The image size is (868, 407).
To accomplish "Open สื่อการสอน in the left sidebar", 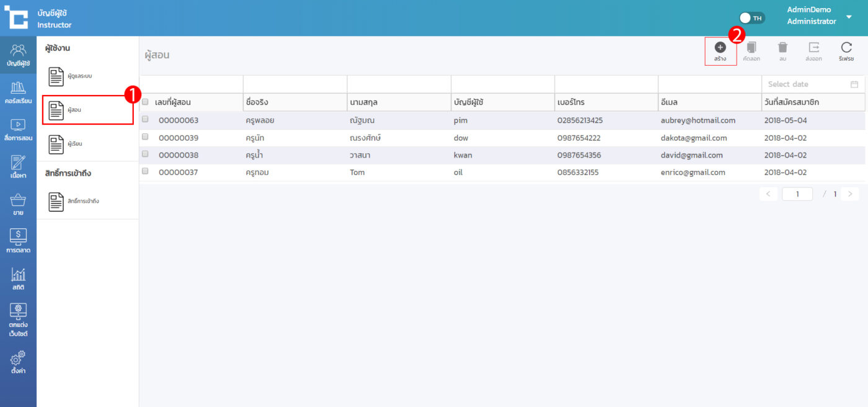I will (18, 130).
